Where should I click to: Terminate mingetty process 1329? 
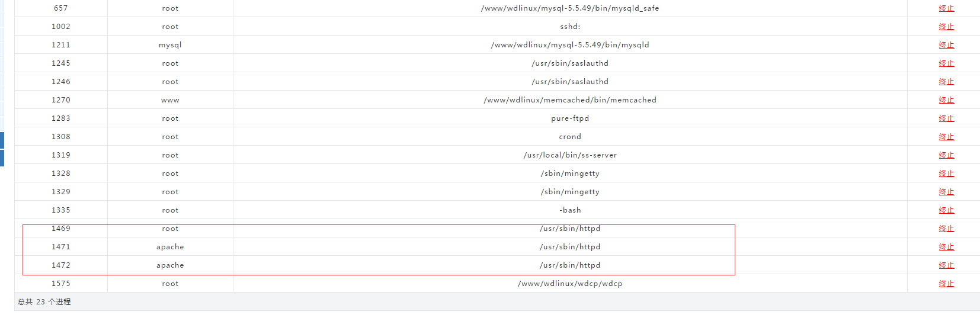click(x=946, y=192)
